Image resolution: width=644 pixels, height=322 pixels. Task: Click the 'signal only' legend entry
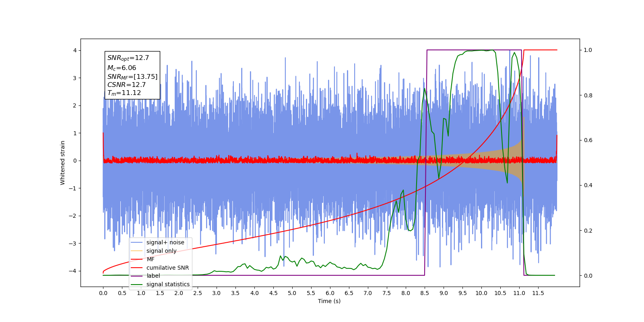click(x=161, y=251)
